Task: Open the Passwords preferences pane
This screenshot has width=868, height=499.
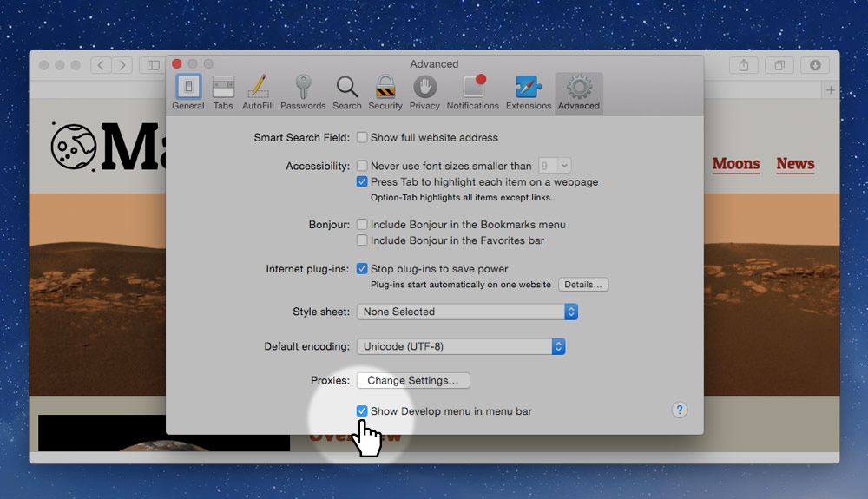Action: [x=303, y=93]
